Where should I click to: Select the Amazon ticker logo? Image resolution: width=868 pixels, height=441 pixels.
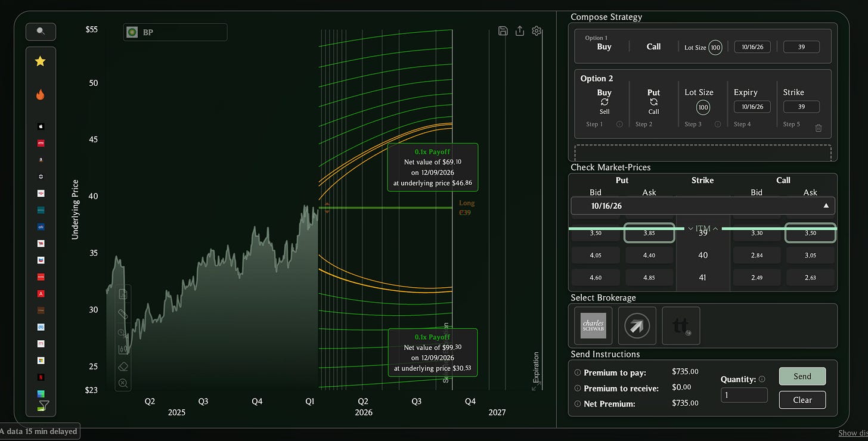(x=41, y=160)
